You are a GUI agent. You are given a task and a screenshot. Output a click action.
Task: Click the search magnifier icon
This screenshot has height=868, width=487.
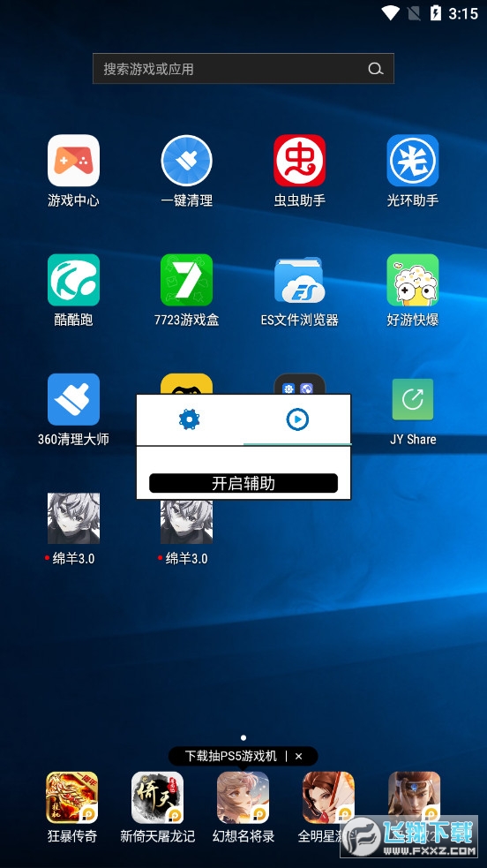[x=375, y=69]
